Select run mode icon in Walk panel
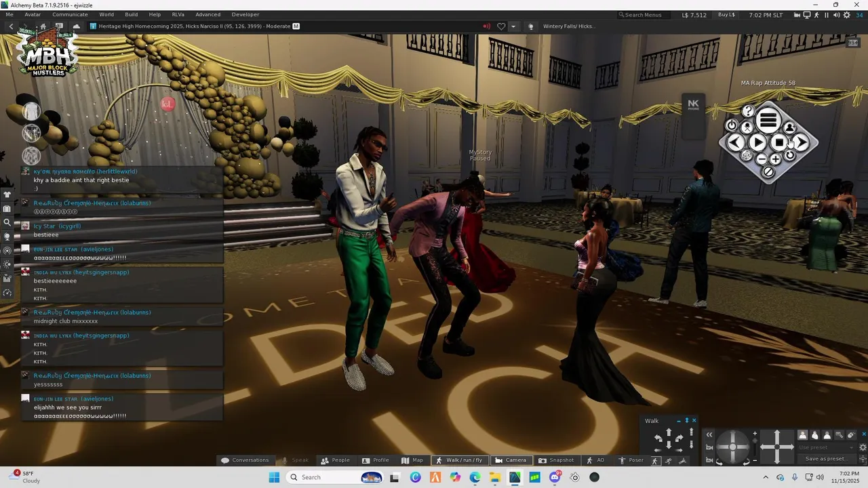 (x=669, y=461)
